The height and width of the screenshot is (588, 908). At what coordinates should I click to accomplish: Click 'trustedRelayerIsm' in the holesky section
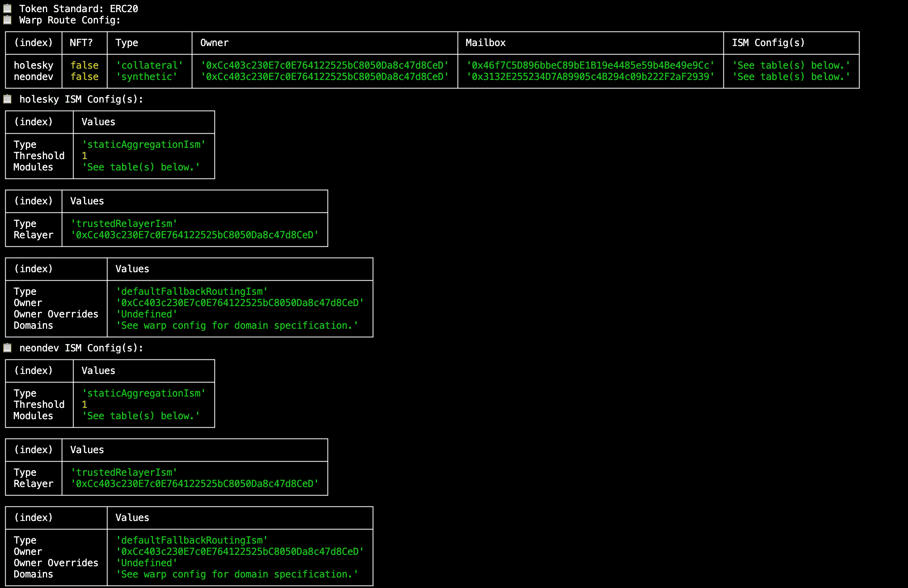124,224
